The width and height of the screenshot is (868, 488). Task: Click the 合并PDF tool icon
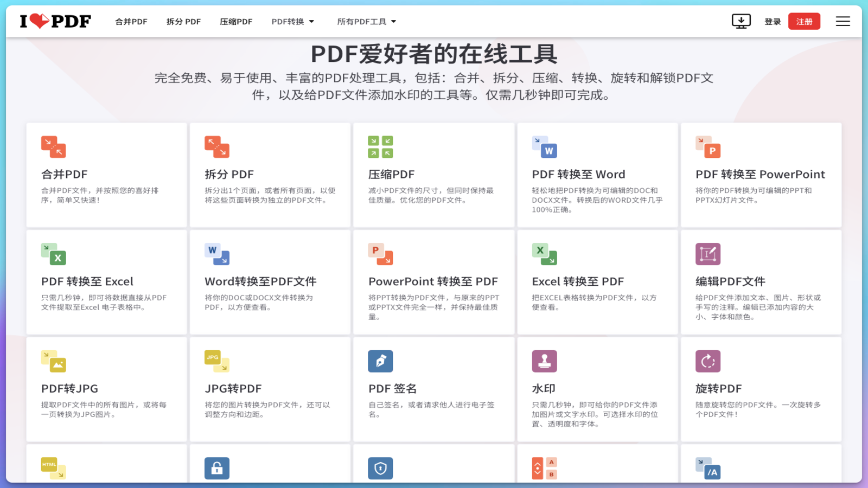point(53,147)
